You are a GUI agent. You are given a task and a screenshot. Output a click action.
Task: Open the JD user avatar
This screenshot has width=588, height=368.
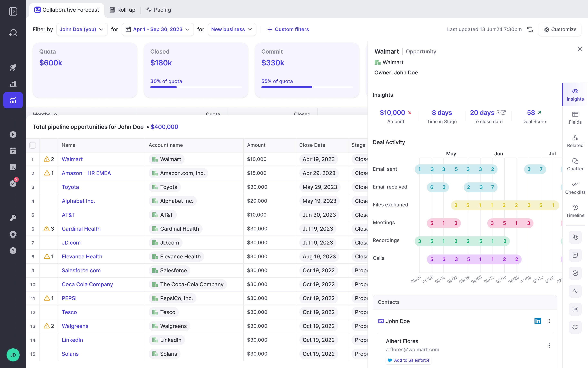pyautogui.click(x=13, y=355)
